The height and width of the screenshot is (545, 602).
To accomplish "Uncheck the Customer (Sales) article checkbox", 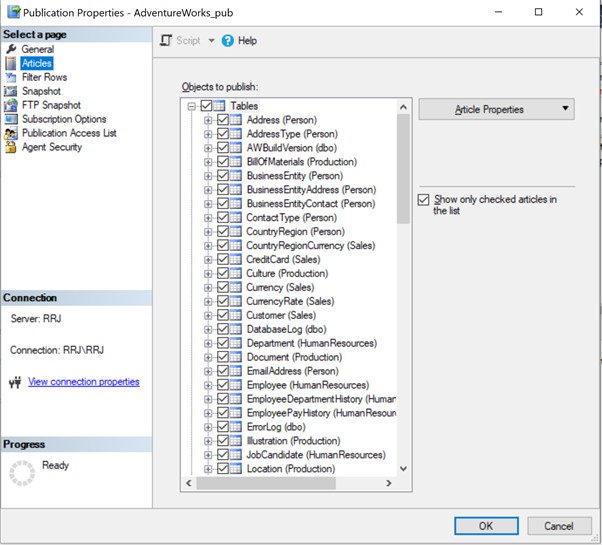I will (x=223, y=315).
